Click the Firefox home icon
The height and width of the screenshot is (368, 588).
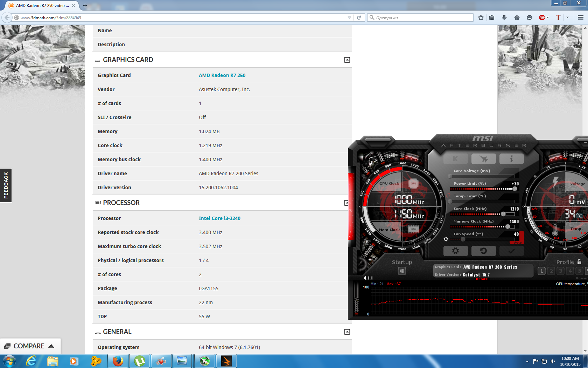click(x=517, y=18)
